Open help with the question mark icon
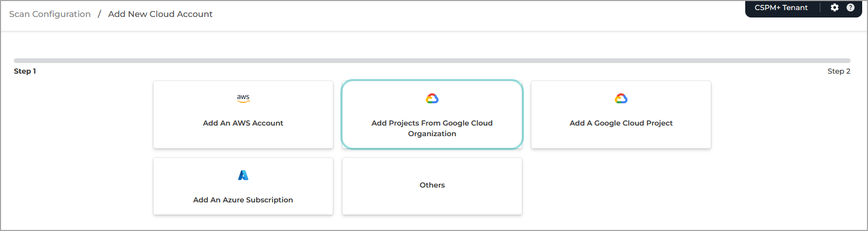868x231 pixels. pos(851,7)
